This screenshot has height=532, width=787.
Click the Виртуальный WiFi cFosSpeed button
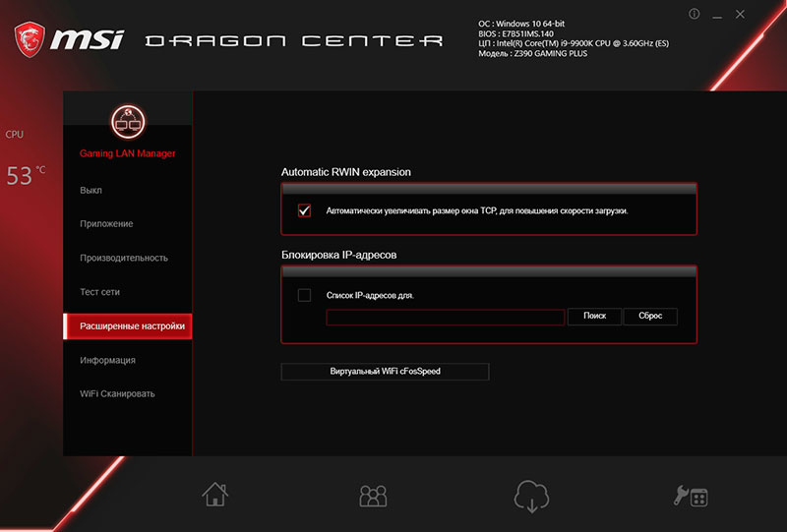385,372
